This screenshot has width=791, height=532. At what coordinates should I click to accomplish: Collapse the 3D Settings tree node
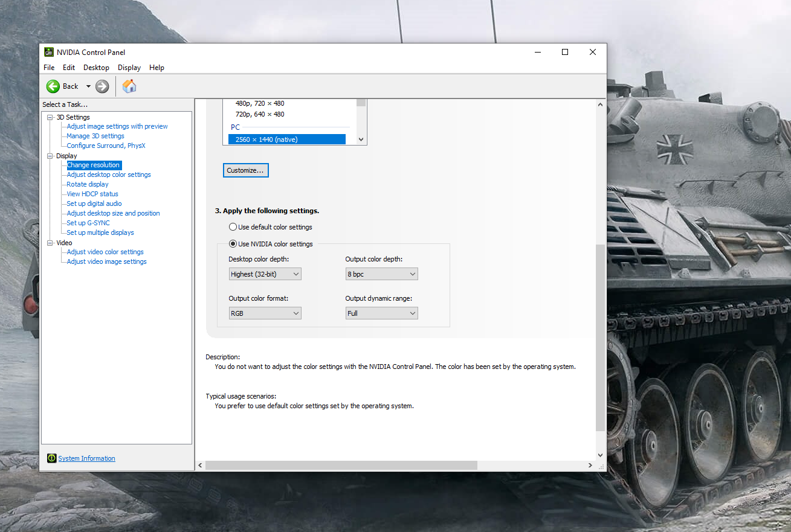pyautogui.click(x=50, y=117)
